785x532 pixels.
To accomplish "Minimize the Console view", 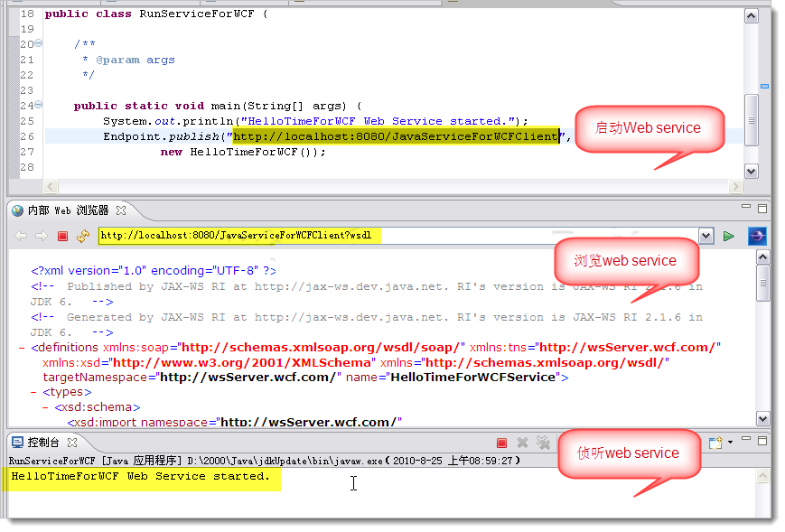I will pyautogui.click(x=746, y=438).
